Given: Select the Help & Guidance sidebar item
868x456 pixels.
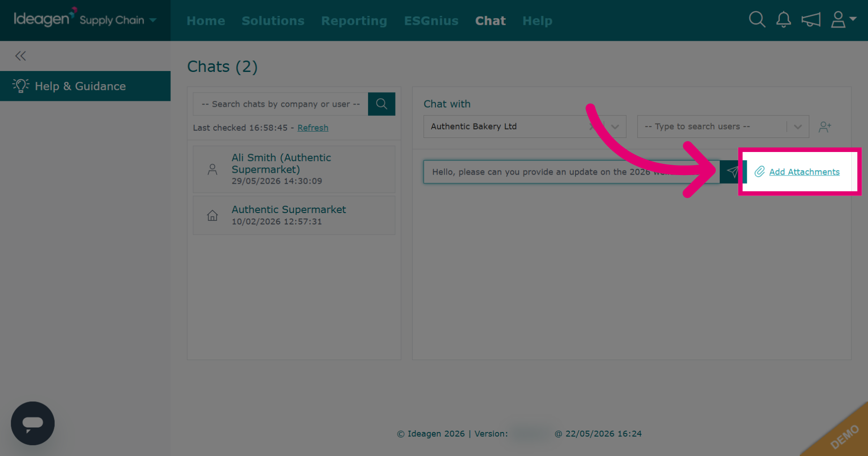Looking at the screenshot, I should pos(85,86).
